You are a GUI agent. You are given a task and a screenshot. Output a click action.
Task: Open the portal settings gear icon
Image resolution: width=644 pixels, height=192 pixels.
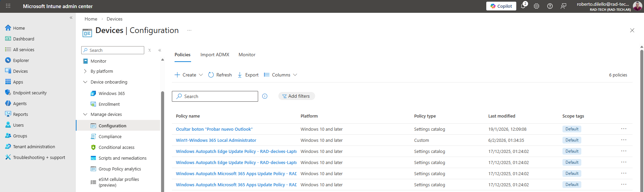tap(536, 6)
